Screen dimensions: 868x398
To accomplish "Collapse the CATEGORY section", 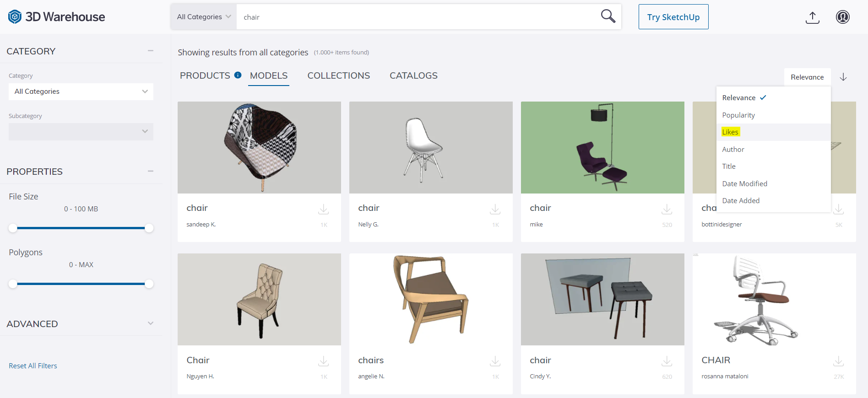I will coord(151,51).
